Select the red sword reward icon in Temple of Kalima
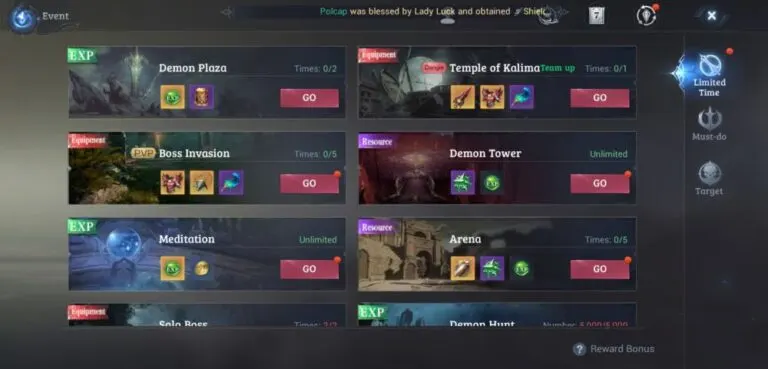768x369 pixels. (463, 97)
